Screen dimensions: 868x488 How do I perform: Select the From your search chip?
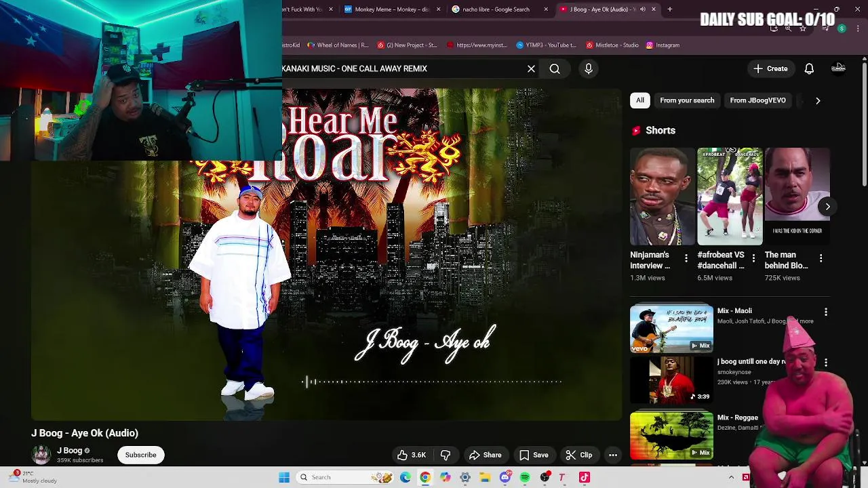click(687, 100)
